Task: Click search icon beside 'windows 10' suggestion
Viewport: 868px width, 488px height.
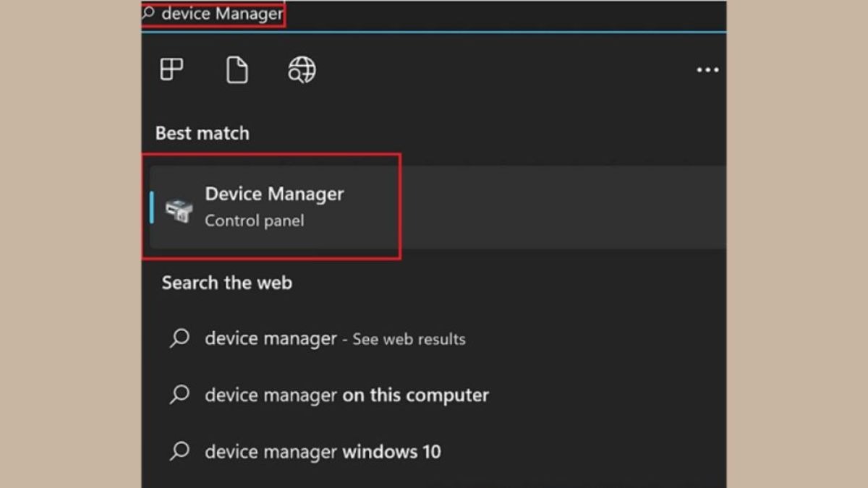Action: (x=179, y=452)
